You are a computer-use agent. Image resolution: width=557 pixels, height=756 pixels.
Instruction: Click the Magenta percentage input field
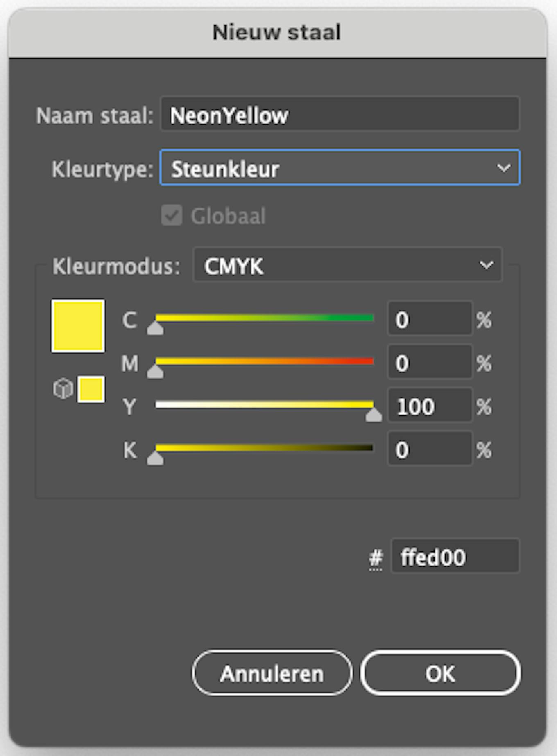point(430,363)
